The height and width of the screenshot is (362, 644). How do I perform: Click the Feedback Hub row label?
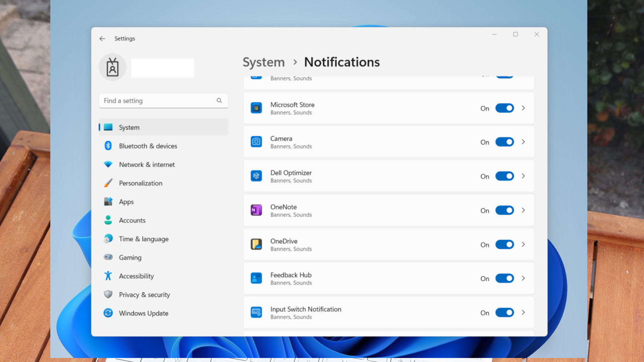pyautogui.click(x=291, y=275)
